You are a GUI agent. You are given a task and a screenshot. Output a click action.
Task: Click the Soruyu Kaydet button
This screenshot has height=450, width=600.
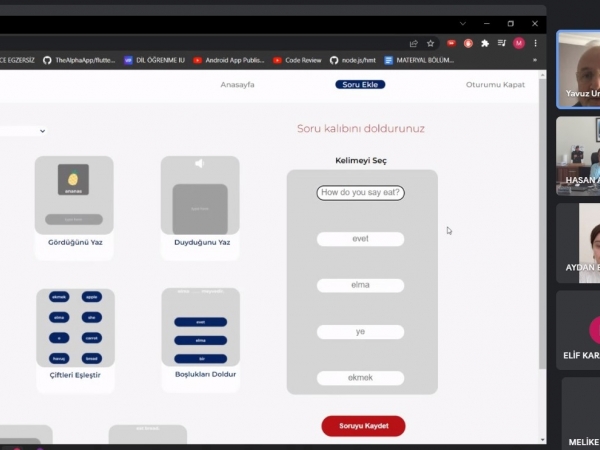point(364,426)
